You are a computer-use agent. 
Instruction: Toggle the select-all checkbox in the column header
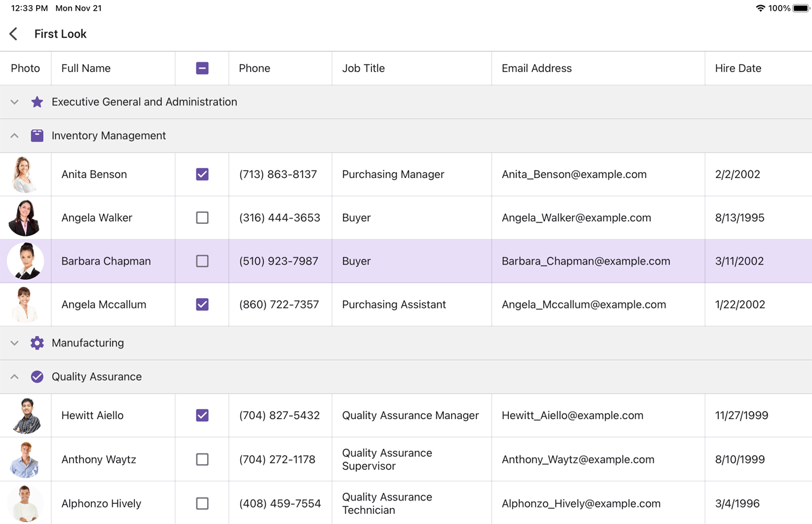[x=201, y=67]
